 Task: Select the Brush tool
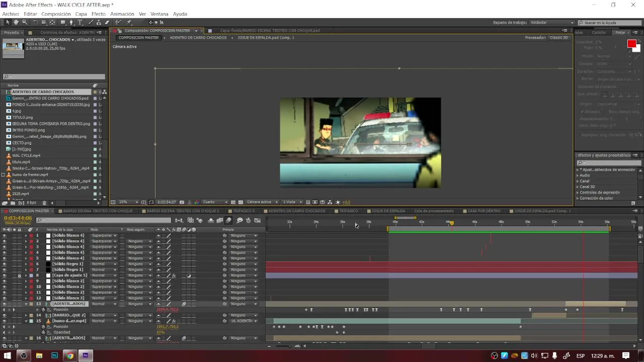coord(91,22)
